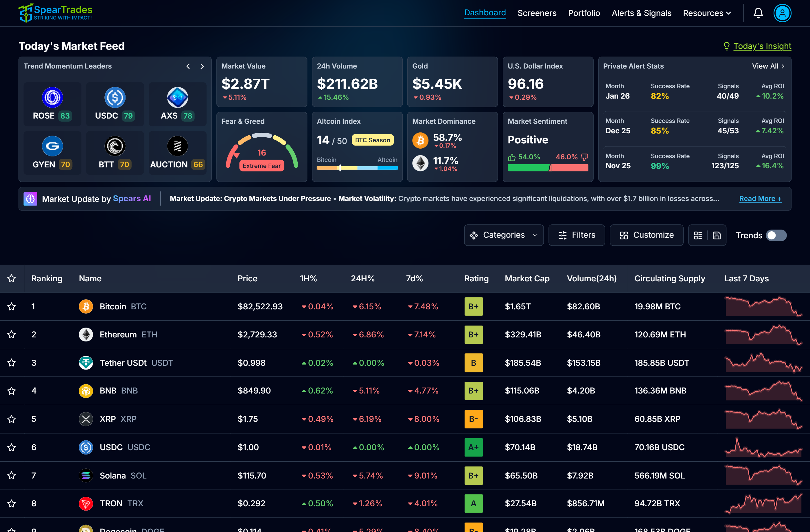Go to the Screeners tab
This screenshot has height=532, width=810.
pos(537,13)
